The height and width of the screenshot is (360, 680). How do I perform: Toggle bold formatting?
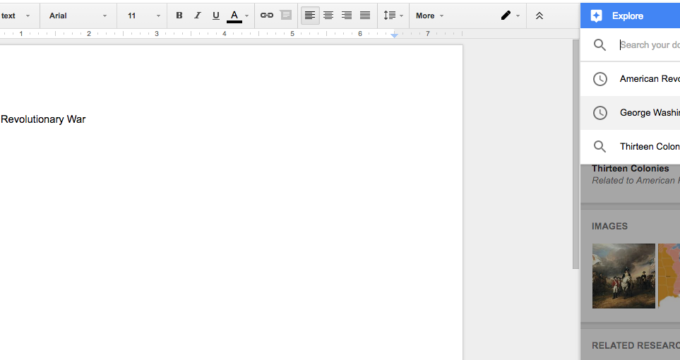point(179,16)
